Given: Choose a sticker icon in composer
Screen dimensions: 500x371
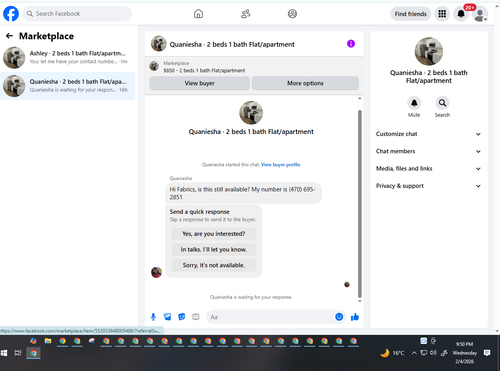Looking at the screenshot, I should (x=182, y=317).
